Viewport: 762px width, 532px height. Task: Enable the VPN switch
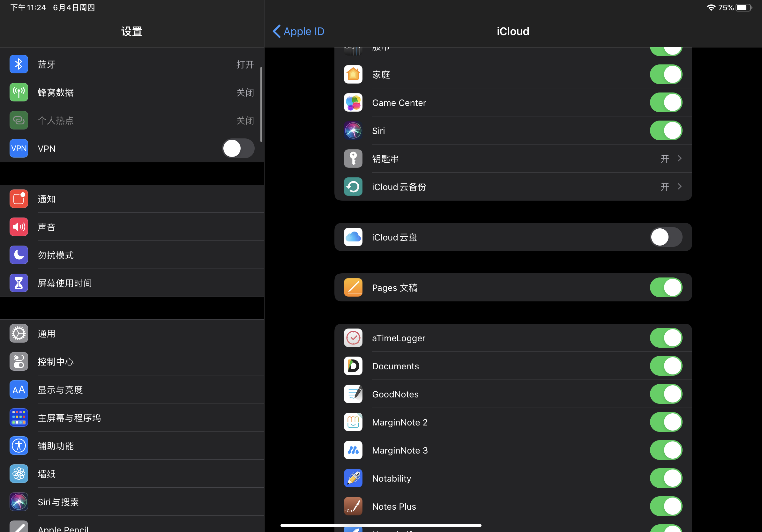[x=238, y=148]
